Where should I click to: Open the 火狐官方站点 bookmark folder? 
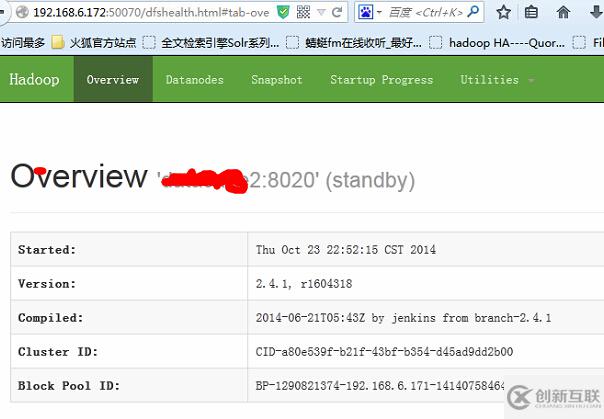94,42
